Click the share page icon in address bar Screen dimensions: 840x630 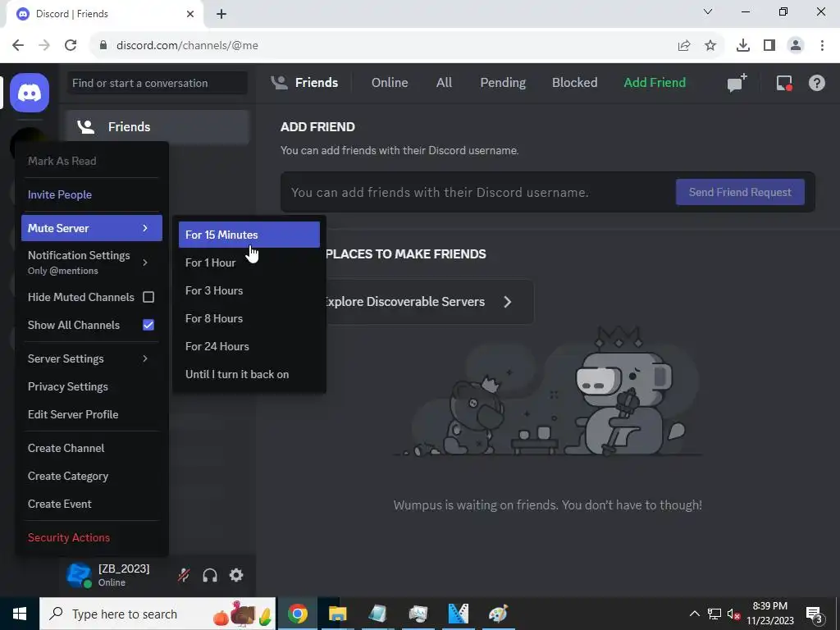click(x=684, y=46)
